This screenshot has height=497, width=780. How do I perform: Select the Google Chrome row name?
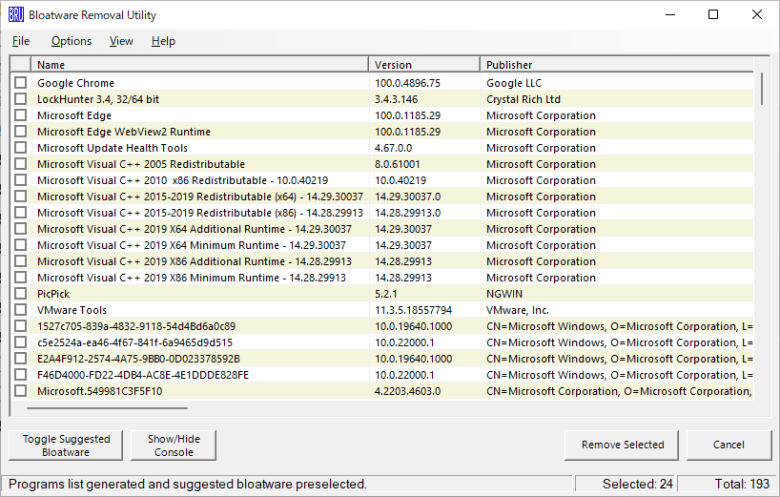pyautogui.click(x=76, y=83)
